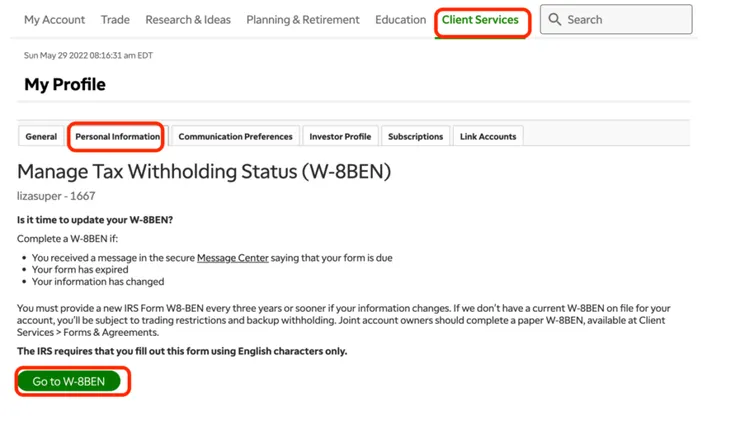The height and width of the screenshot is (426, 740).
Task: Switch to the Personal Information tab
Action: [118, 136]
